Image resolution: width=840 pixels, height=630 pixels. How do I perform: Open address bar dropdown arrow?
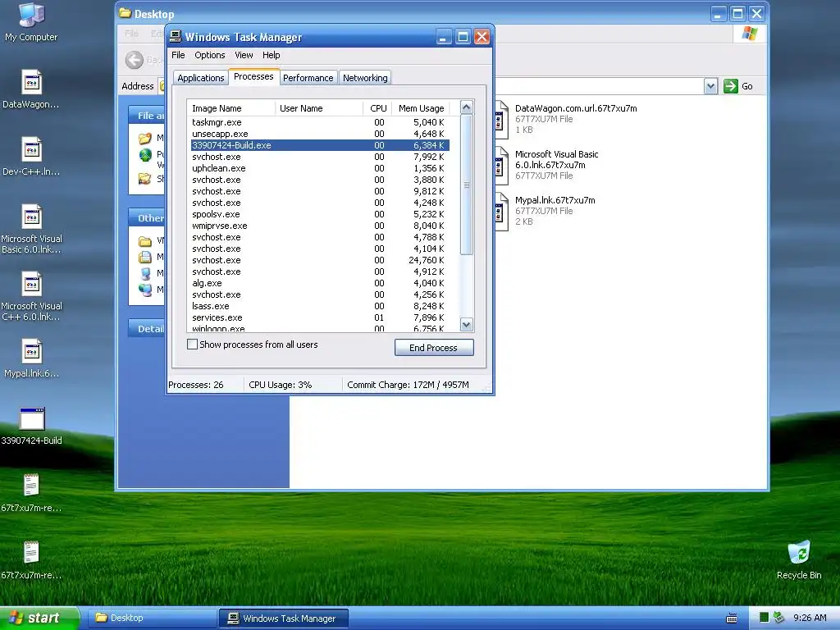point(710,86)
